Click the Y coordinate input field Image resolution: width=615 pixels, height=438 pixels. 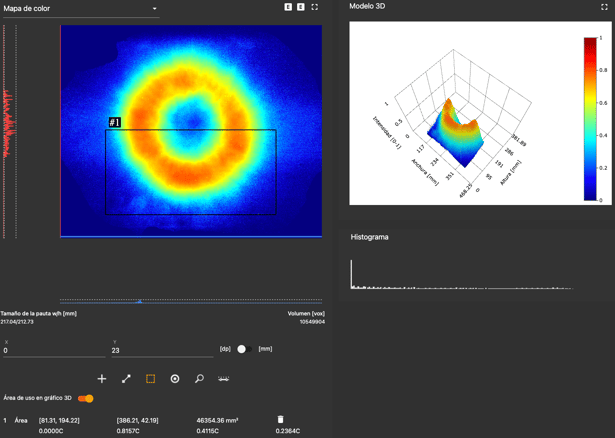point(160,351)
